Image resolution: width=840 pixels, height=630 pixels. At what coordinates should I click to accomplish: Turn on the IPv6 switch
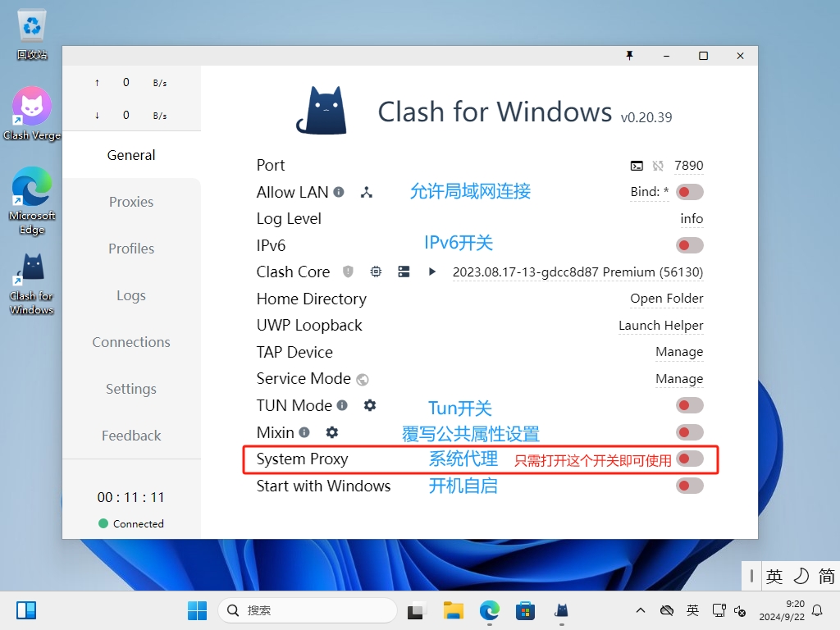click(x=689, y=244)
